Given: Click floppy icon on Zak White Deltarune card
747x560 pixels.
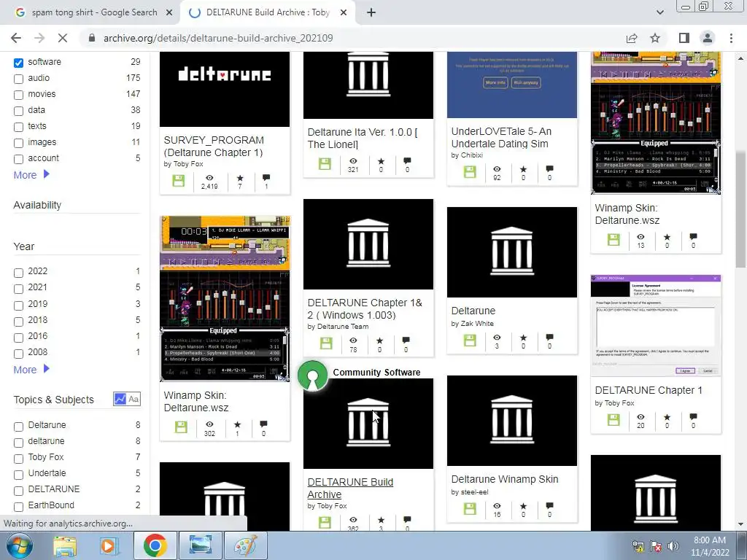Looking at the screenshot, I should [x=470, y=340].
